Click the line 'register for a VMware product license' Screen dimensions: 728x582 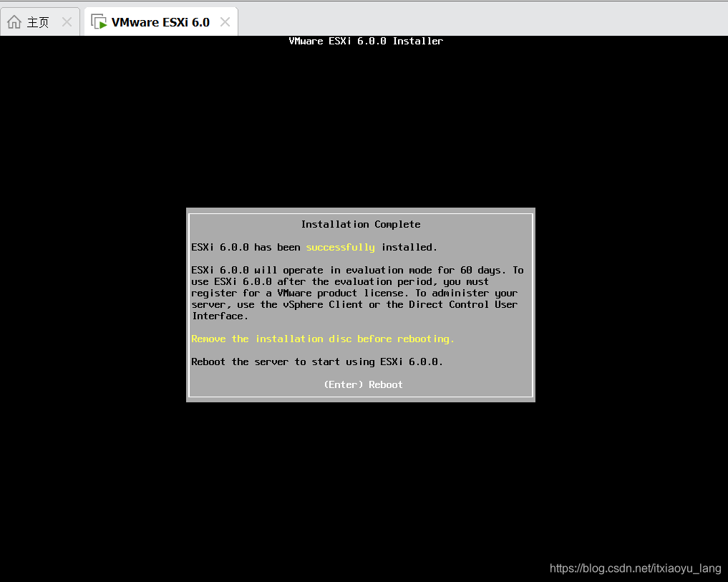(x=354, y=293)
